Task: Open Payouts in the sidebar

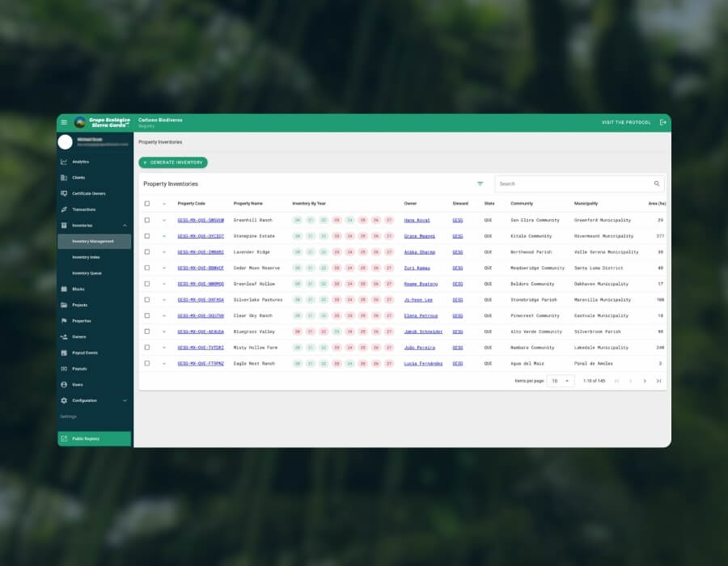Action: (x=95, y=369)
